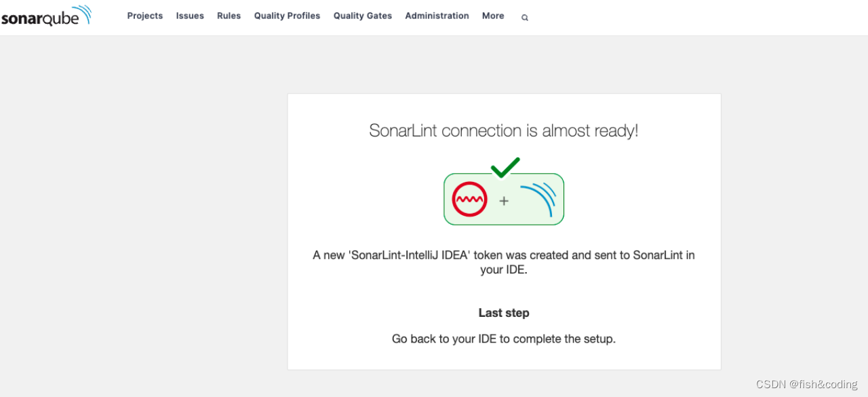Navigate to Quality Gates
The width and height of the screenshot is (868, 397).
363,16
